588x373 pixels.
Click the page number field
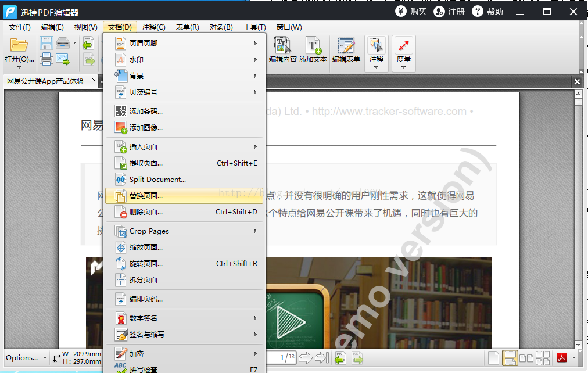tap(283, 358)
